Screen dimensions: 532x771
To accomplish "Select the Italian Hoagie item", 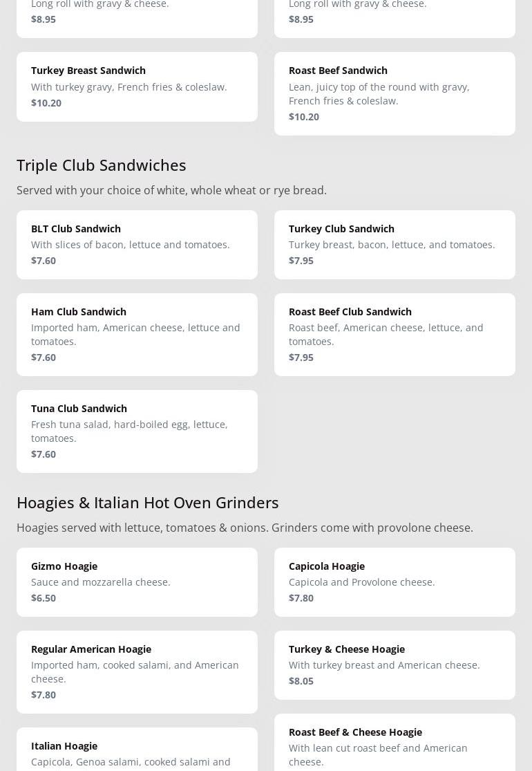I will [137, 750].
